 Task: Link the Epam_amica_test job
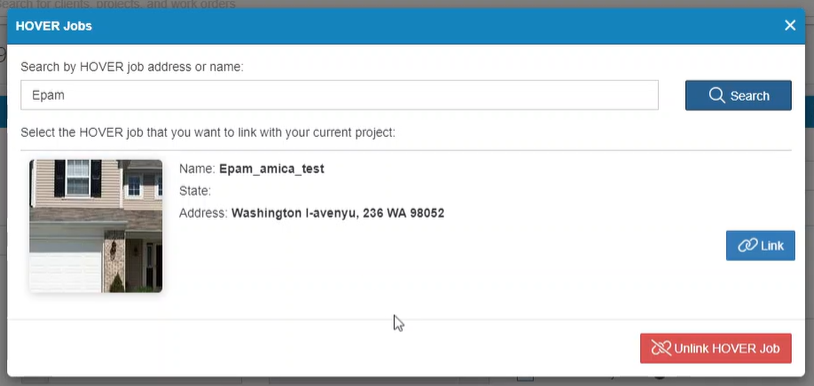760,245
